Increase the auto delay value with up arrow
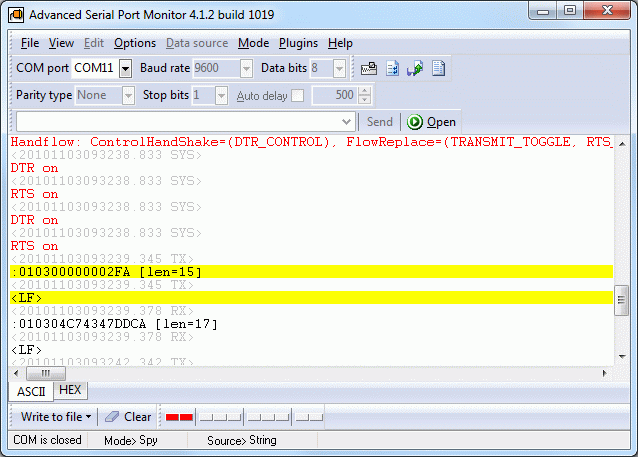 (x=365, y=91)
